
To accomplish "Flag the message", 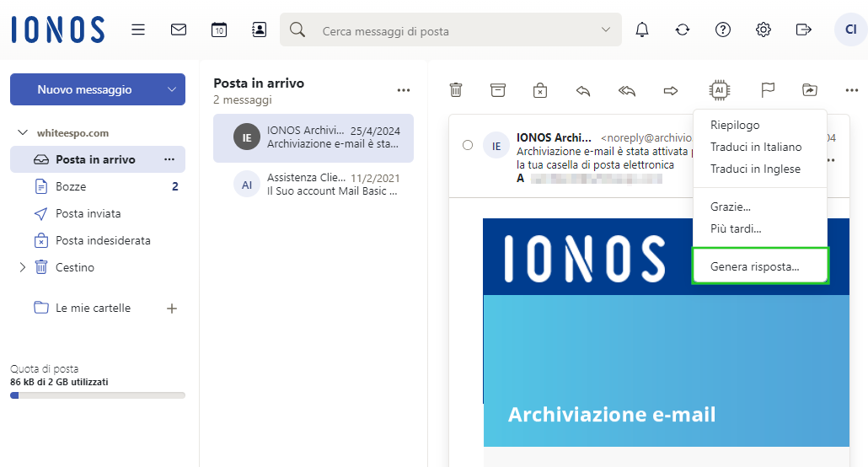I will [x=768, y=89].
